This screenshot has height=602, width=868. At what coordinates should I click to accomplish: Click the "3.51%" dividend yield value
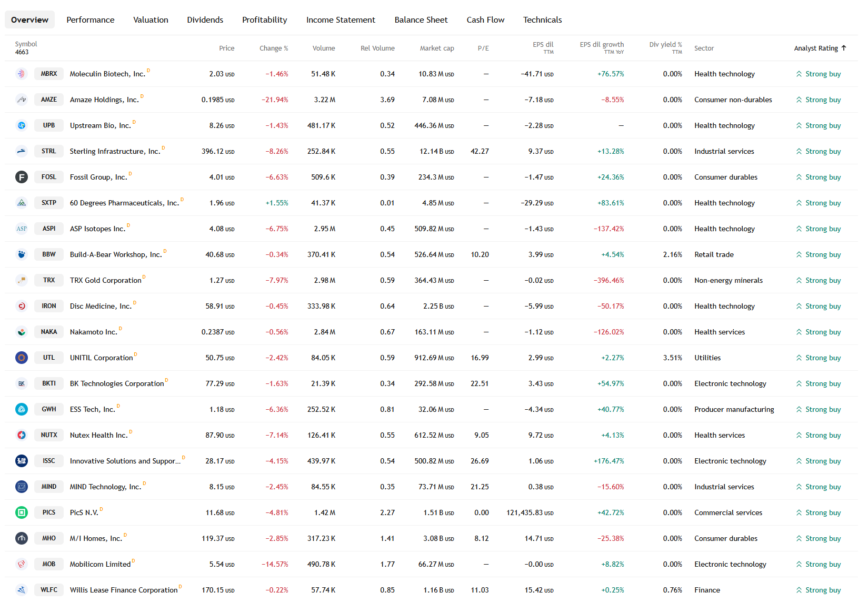[x=673, y=358]
